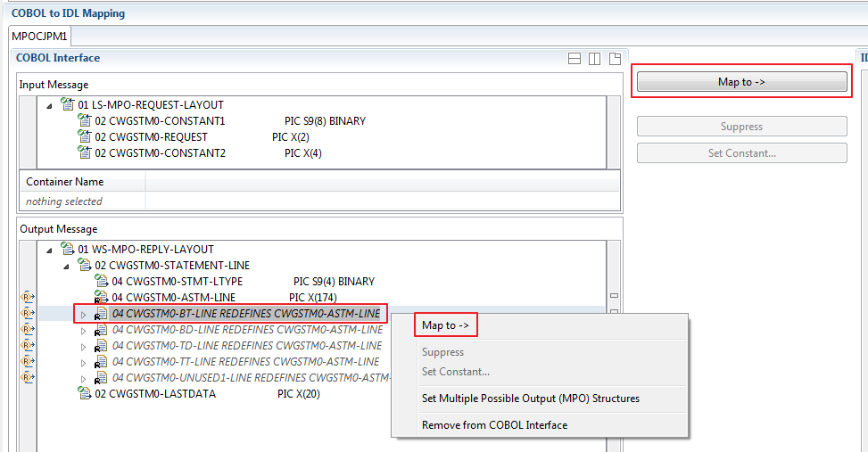Click the PIC S9(8) BINARY value
This screenshot has width=868, height=452.
tap(326, 121)
